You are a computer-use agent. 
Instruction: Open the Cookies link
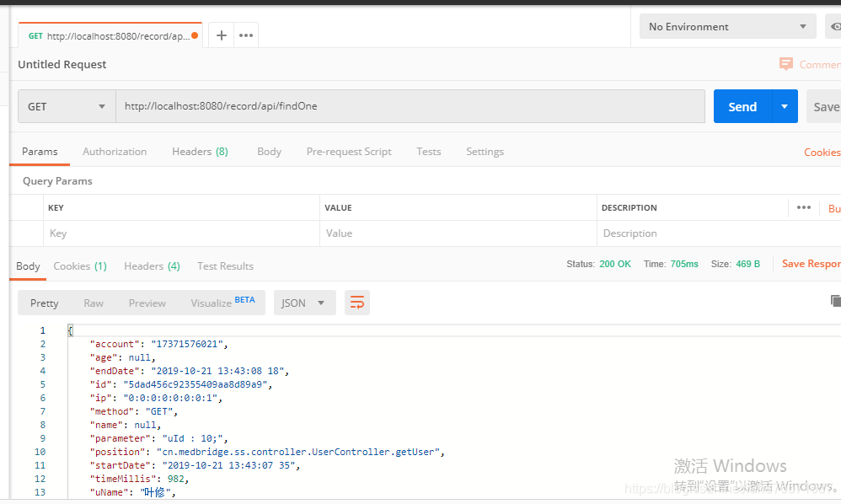coord(822,153)
